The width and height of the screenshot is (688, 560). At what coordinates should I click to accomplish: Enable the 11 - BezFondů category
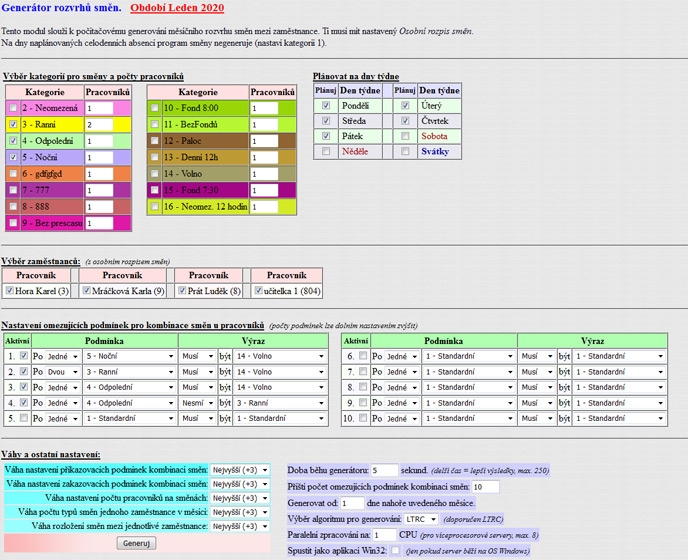[155, 124]
